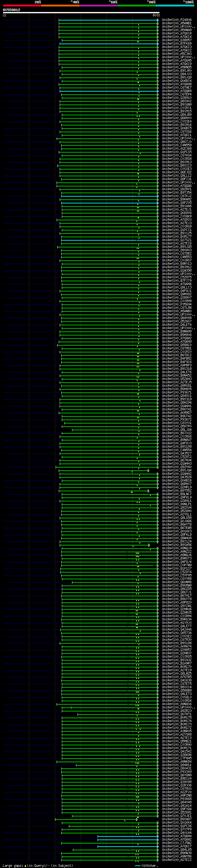Click the UniRef100_Q8LG58 label
The width and height of the screenshot is (197, 868).
pyautogui.click(x=177, y=518)
